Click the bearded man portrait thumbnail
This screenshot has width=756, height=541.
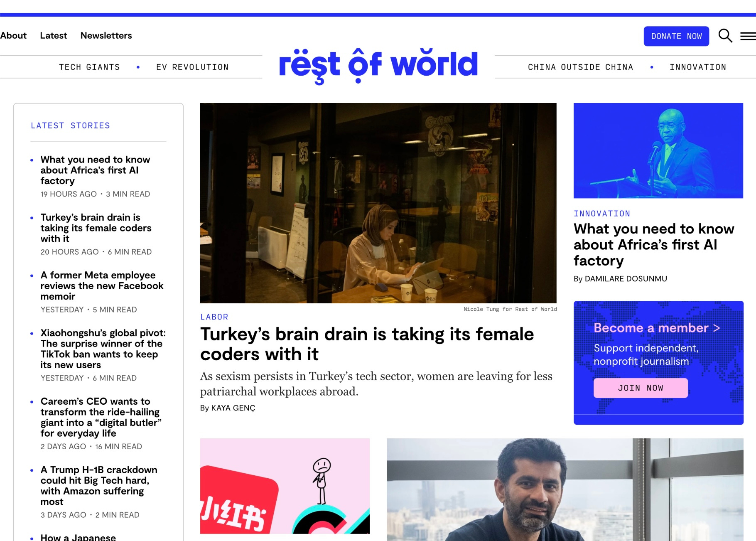tap(565, 489)
